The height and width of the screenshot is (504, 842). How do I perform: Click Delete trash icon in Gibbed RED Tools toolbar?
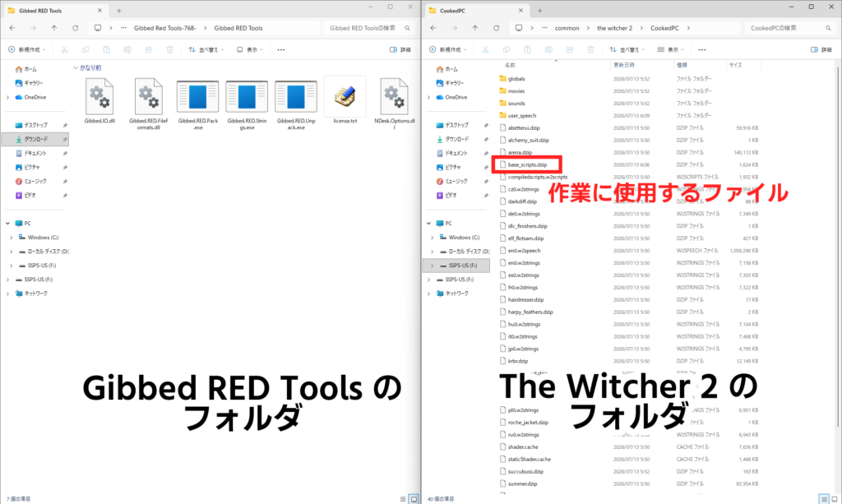(x=169, y=49)
